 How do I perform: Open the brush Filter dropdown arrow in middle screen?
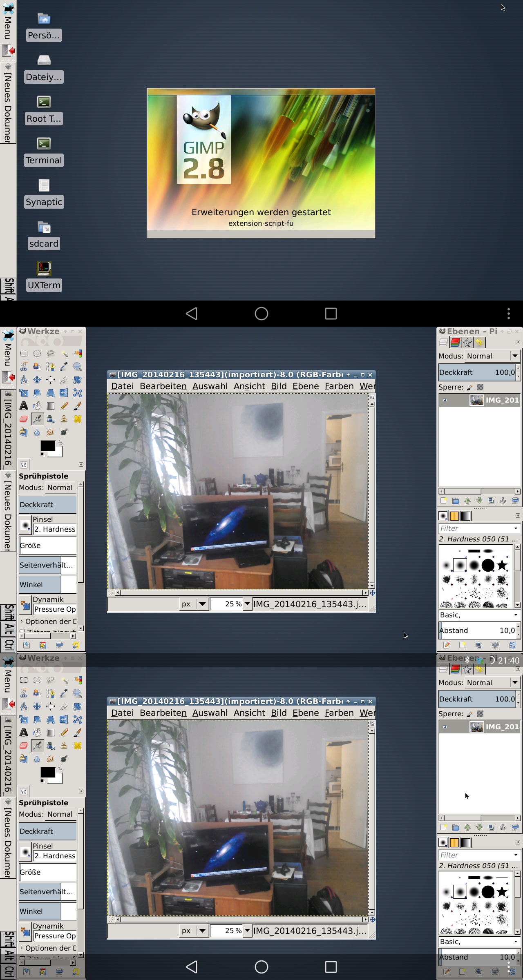(x=516, y=528)
